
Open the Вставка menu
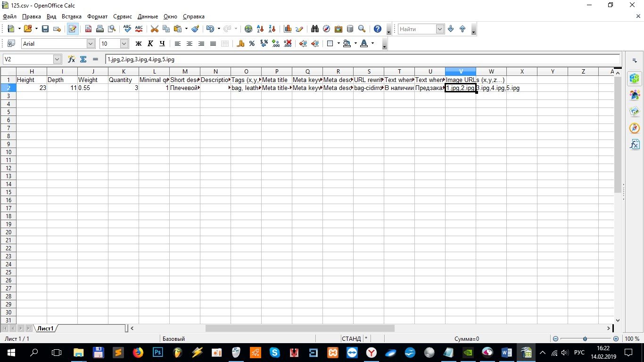click(72, 16)
